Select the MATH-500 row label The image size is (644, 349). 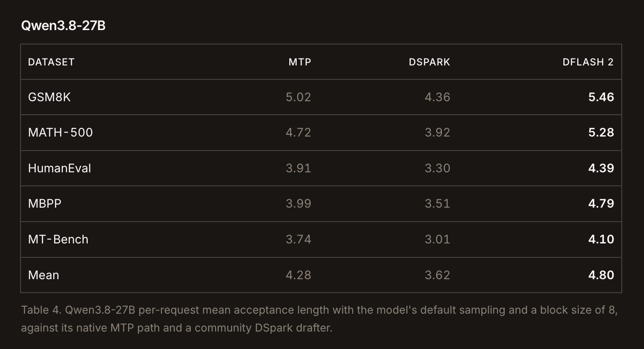coord(60,133)
